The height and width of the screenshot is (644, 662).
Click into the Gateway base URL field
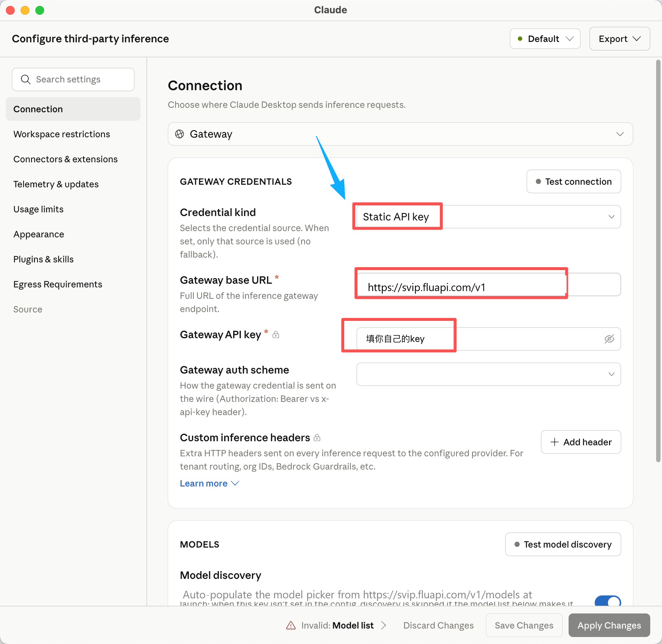pos(488,284)
